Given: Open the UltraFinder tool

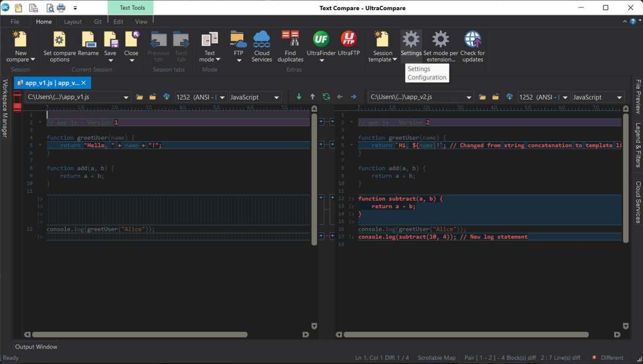Looking at the screenshot, I should pos(321,45).
